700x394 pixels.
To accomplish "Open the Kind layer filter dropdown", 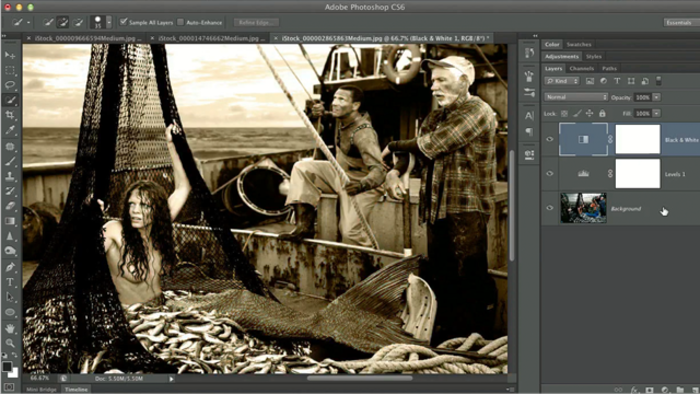I will click(x=562, y=81).
